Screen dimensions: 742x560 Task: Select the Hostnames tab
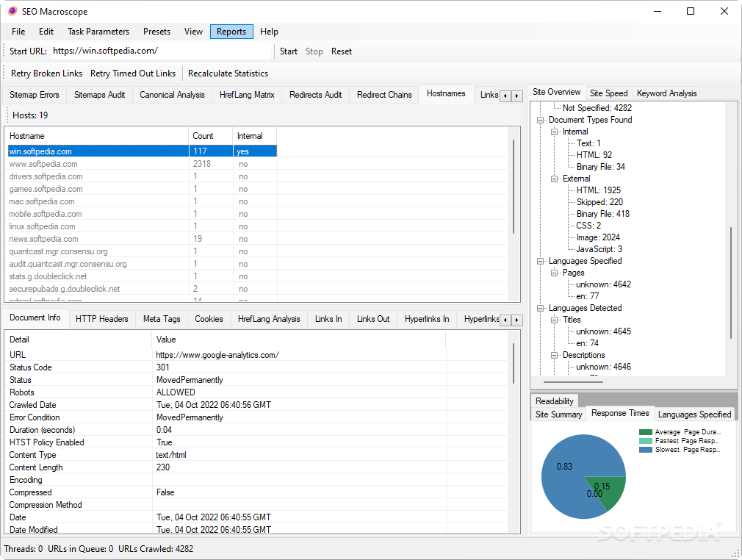point(446,94)
